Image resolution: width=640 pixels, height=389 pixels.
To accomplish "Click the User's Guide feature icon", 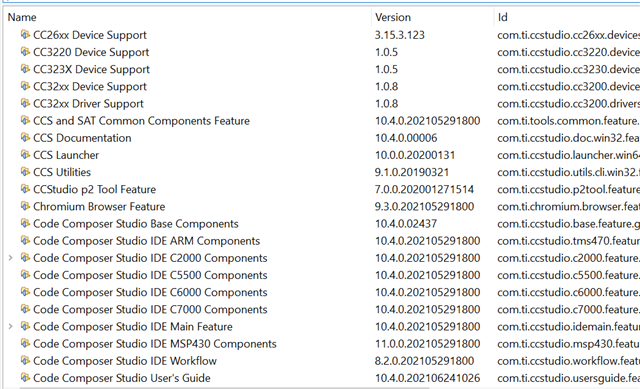I will (x=25, y=378).
